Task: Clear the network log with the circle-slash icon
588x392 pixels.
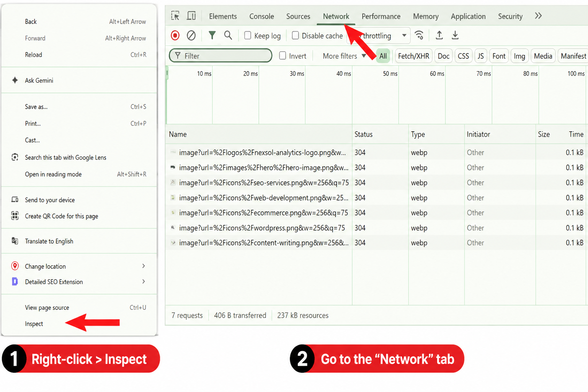Action: click(x=191, y=36)
